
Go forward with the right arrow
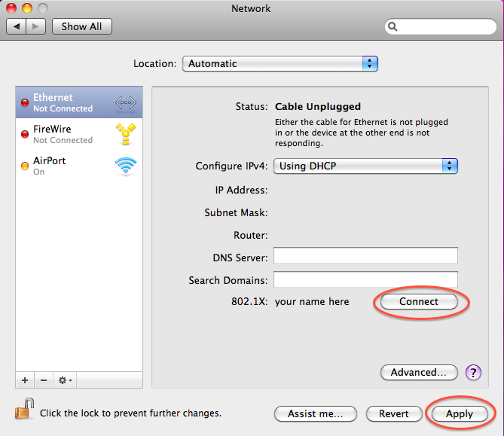[x=35, y=26]
